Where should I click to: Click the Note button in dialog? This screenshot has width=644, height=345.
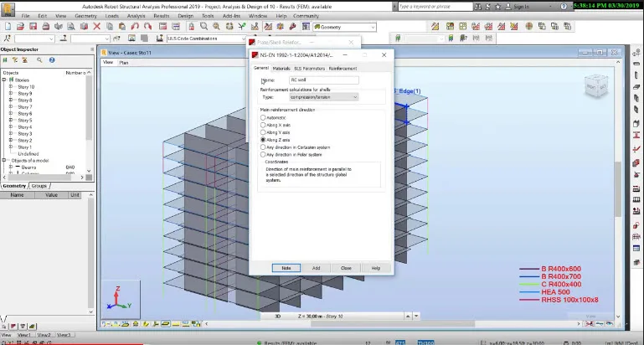click(286, 268)
